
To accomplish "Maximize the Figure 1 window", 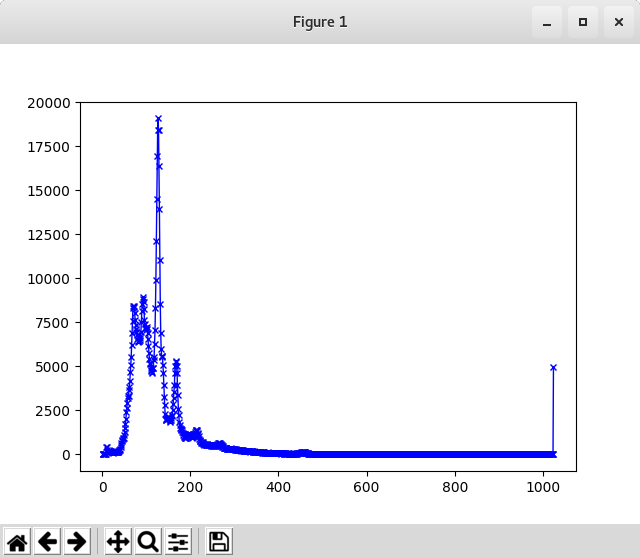I will pyautogui.click(x=583, y=22).
